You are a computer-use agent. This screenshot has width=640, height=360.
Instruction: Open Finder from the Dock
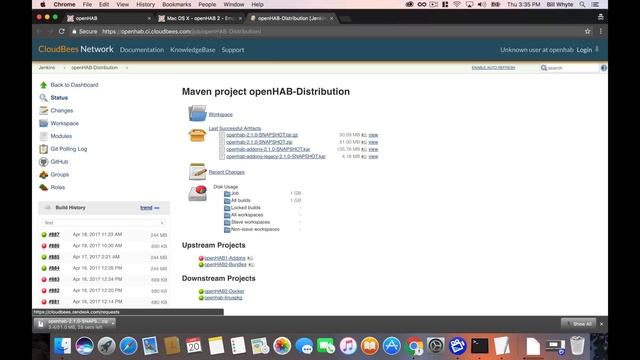pyautogui.click(x=62, y=346)
